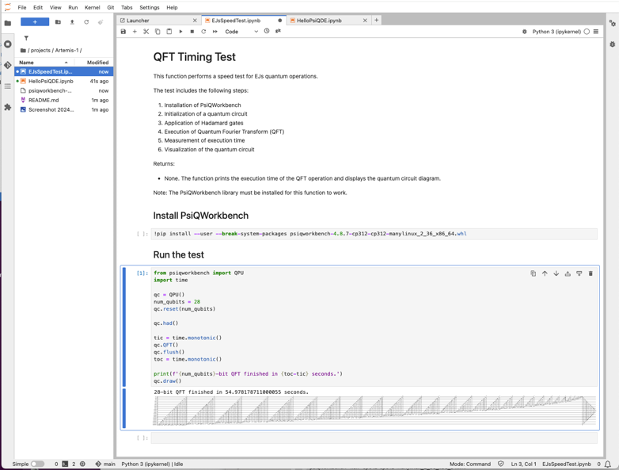This screenshot has height=470, width=620.
Task: Click the Git clone icon in file browser
Action: (x=100, y=22)
